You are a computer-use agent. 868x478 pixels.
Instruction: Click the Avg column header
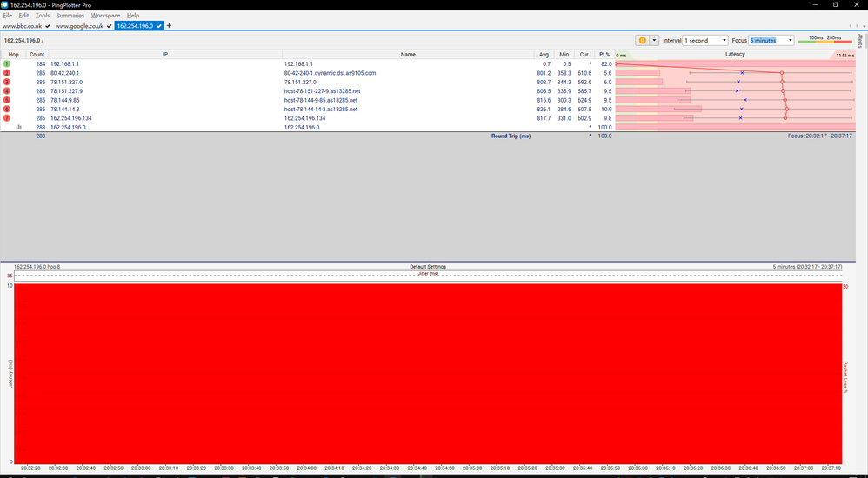(x=544, y=55)
